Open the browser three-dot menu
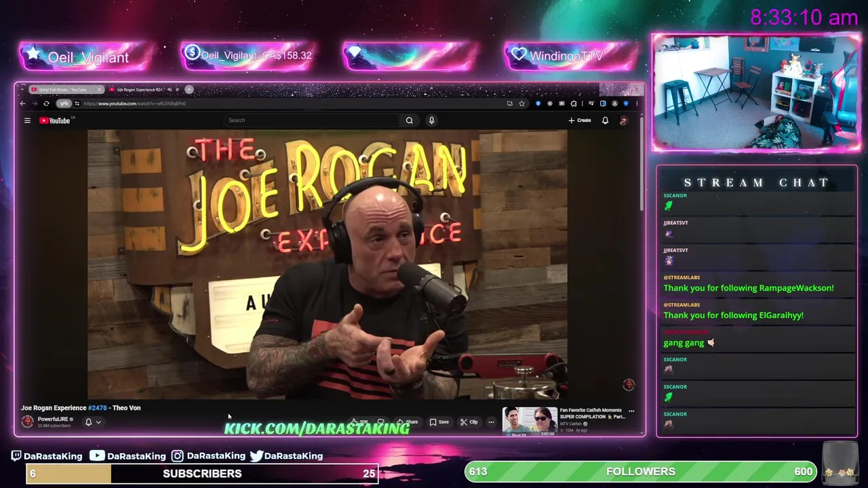This screenshot has width=868, height=488. tap(636, 104)
